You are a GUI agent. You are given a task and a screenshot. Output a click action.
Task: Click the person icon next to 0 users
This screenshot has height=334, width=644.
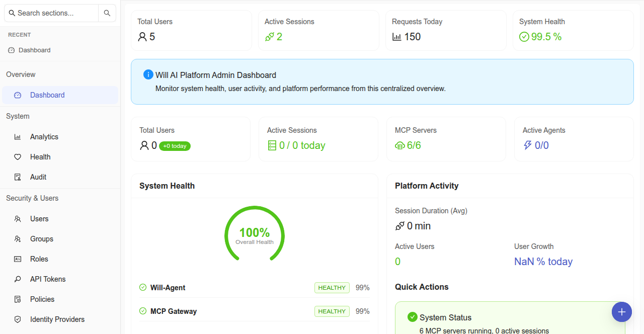coord(144,145)
